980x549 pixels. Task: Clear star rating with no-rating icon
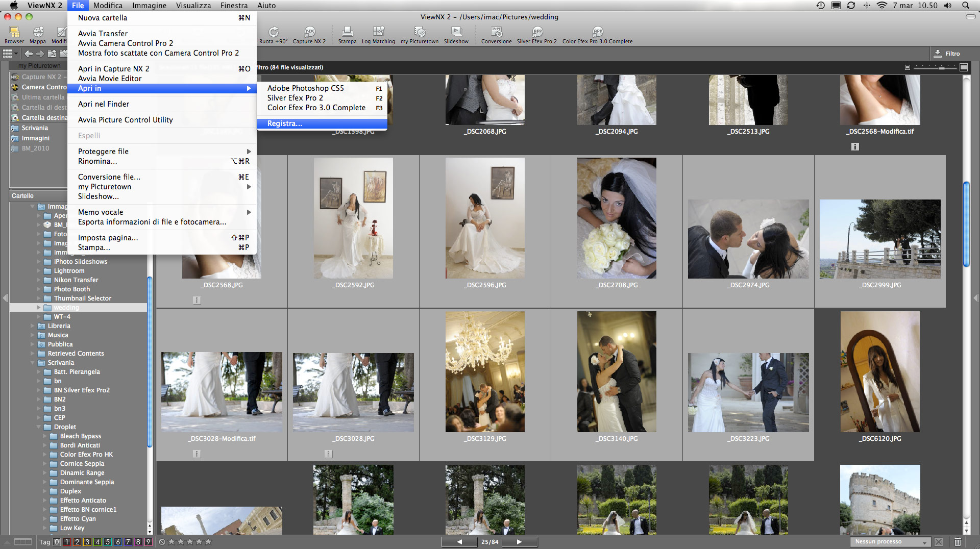pyautogui.click(x=162, y=542)
